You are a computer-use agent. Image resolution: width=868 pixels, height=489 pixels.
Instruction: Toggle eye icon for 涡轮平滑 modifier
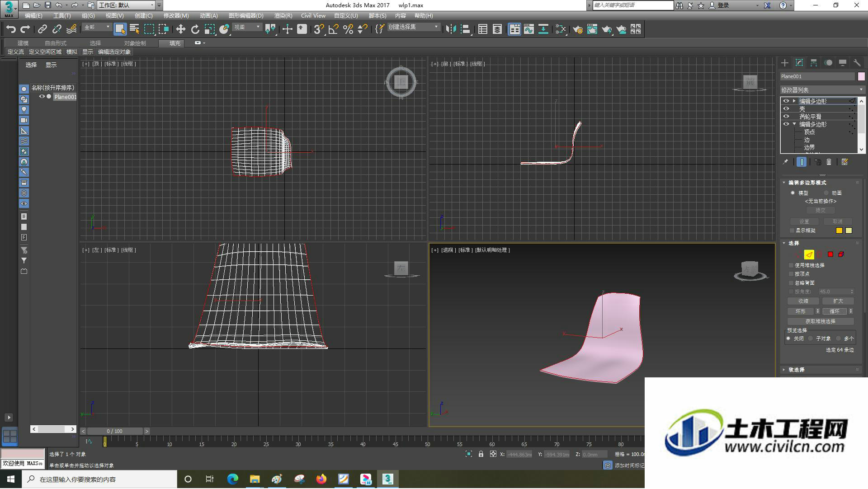(786, 116)
